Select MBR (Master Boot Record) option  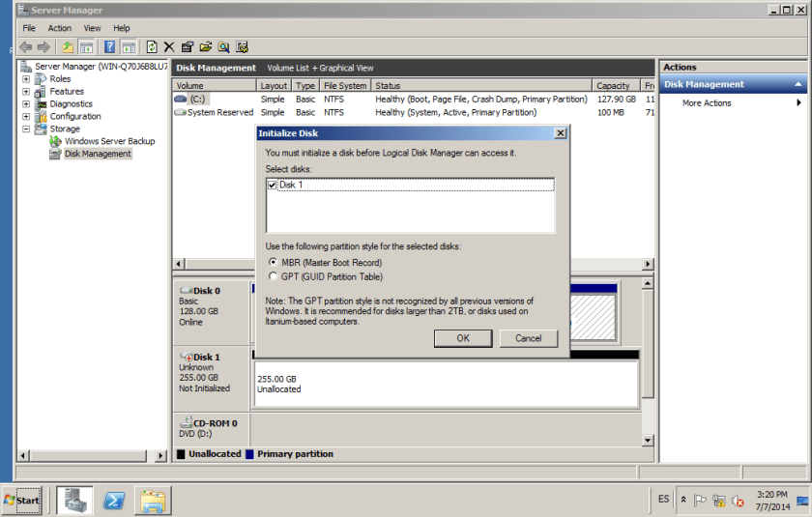(x=273, y=263)
